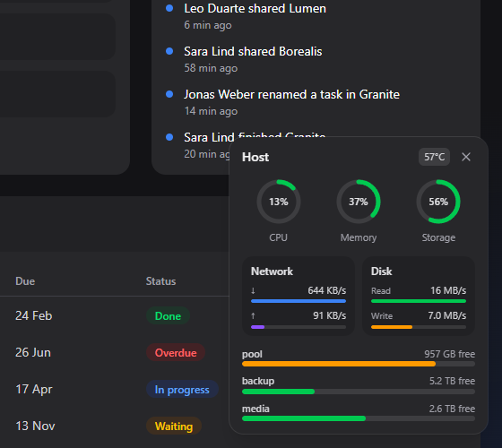This screenshot has width=502, height=448.
Task: Select the Storage 56% usage gauge
Action: point(438,202)
